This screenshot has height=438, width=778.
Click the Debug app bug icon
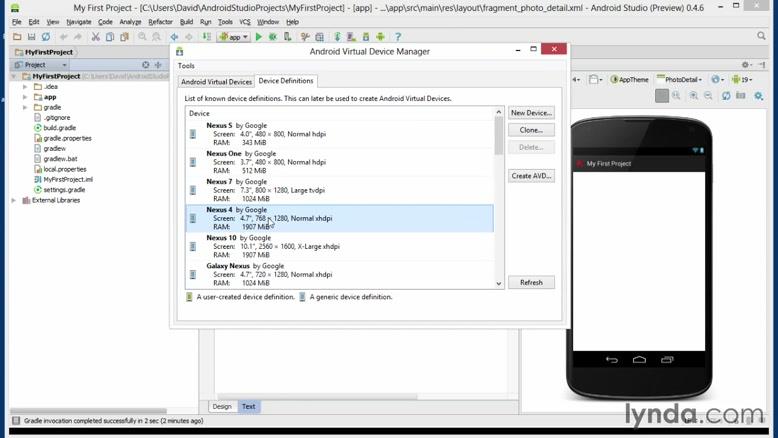click(271, 37)
